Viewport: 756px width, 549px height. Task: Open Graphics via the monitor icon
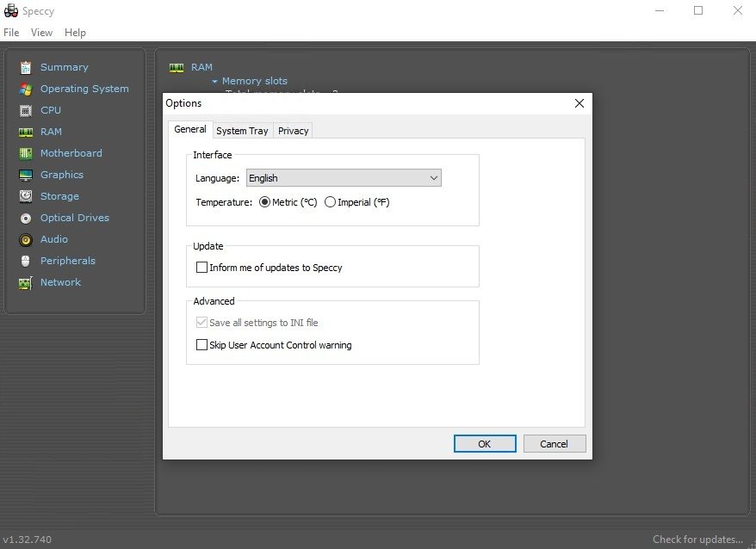(26, 175)
